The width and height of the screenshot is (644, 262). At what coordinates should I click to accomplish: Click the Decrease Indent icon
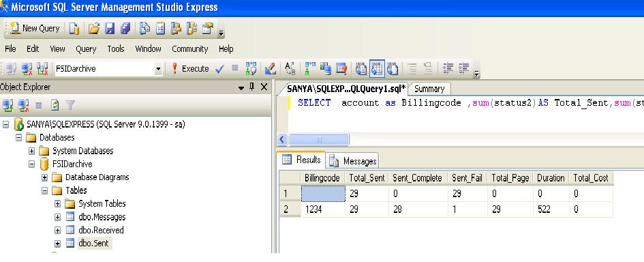click(448, 69)
